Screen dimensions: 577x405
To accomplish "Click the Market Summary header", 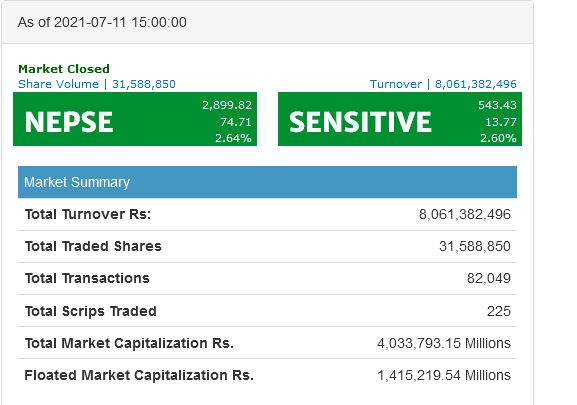I will [268, 182].
